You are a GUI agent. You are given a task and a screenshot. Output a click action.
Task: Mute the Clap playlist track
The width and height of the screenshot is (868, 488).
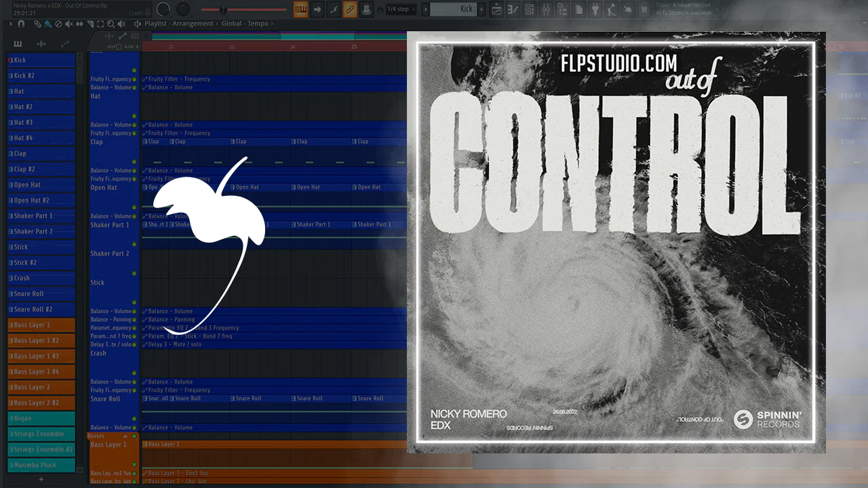(x=134, y=162)
